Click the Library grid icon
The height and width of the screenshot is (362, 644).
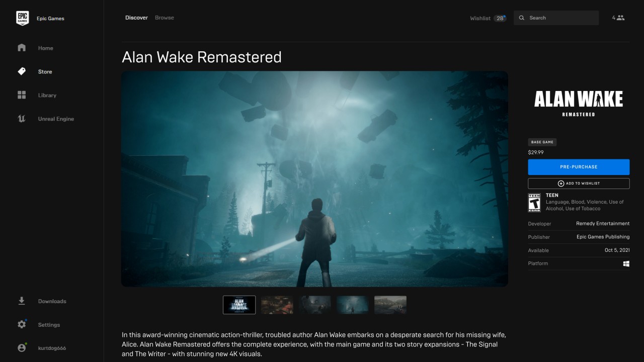click(x=22, y=95)
